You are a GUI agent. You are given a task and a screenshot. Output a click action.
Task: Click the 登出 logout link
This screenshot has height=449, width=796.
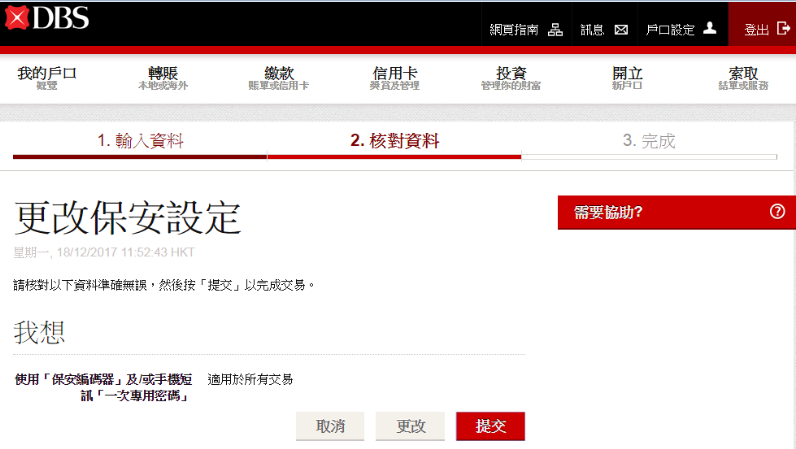(x=756, y=30)
